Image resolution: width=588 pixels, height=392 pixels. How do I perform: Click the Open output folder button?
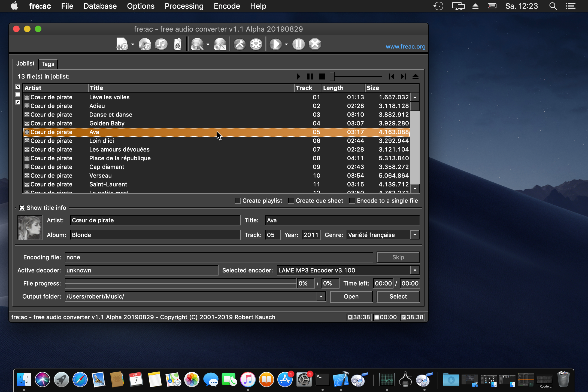point(351,296)
